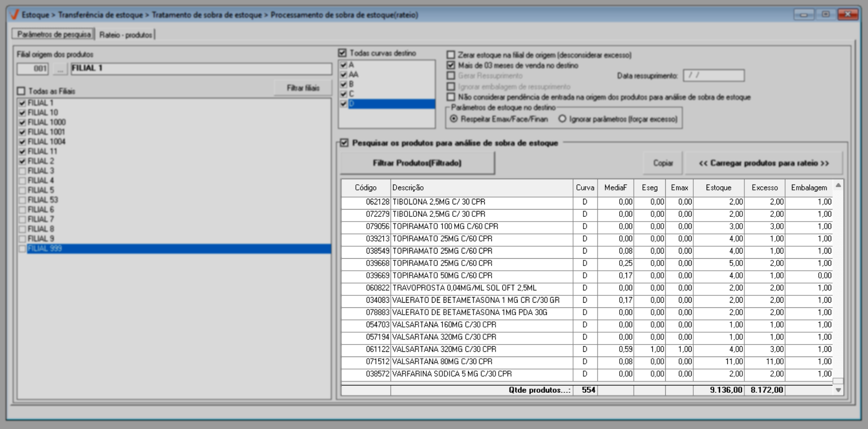This screenshot has height=429, width=868.
Task: Check the 'Todas as Filiais' checkbox
Action: 22,91
